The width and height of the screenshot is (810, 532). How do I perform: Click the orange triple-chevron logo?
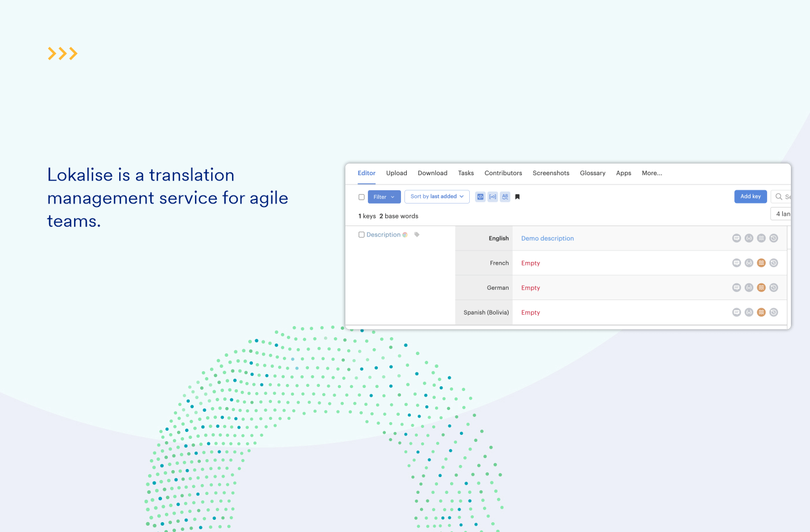(x=62, y=54)
